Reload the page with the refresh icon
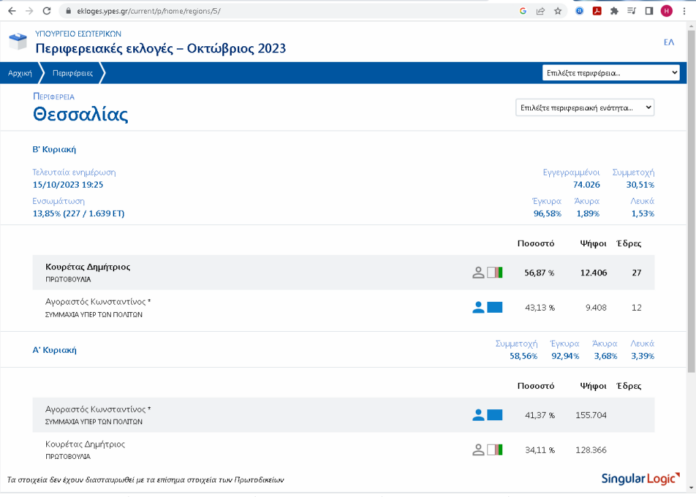The image size is (696, 497). (x=47, y=11)
